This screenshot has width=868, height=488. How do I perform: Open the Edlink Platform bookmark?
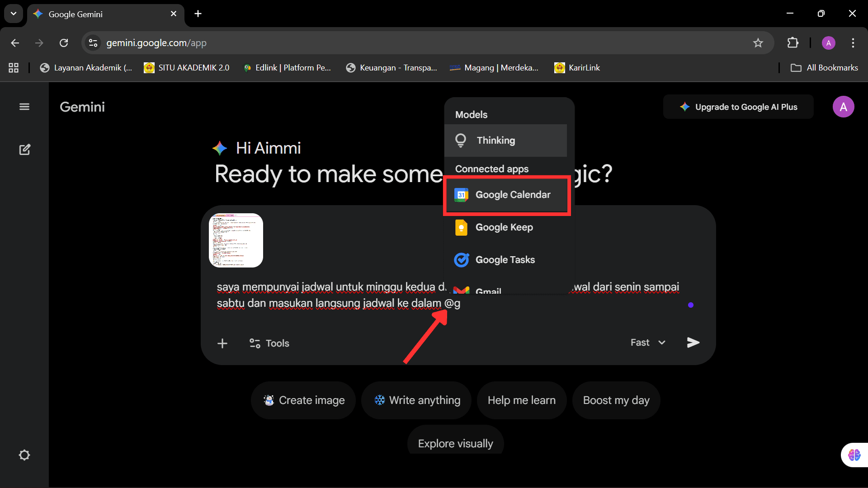click(287, 68)
